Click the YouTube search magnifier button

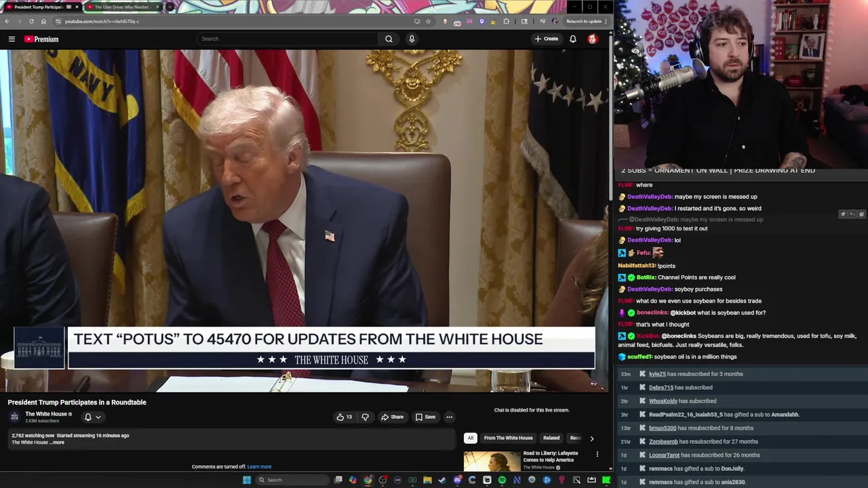click(x=389, y=39)
